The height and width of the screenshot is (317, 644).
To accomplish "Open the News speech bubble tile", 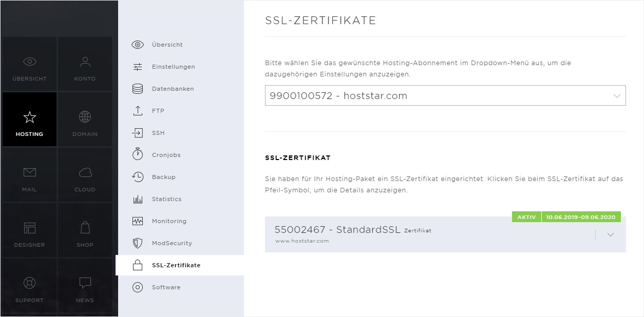I will tap(85, 286).
